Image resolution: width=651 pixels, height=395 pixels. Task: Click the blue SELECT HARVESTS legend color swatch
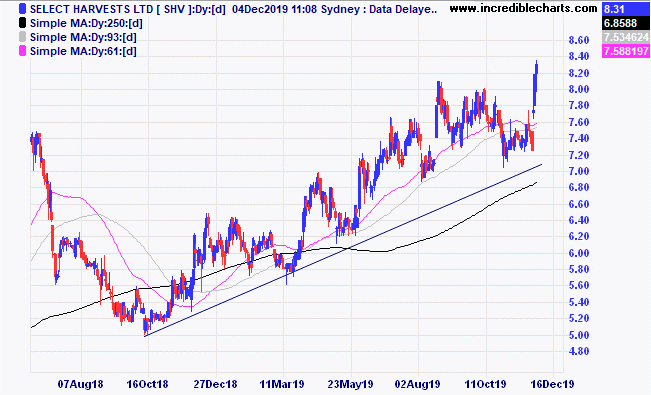22,9
